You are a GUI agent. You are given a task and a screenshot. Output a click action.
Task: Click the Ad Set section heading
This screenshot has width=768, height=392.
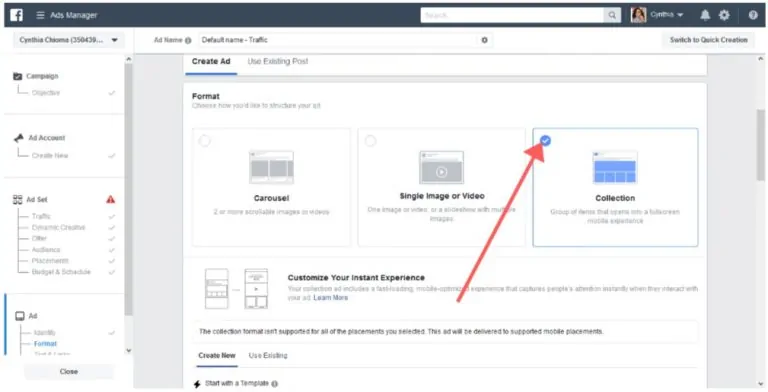click(37, 199)
